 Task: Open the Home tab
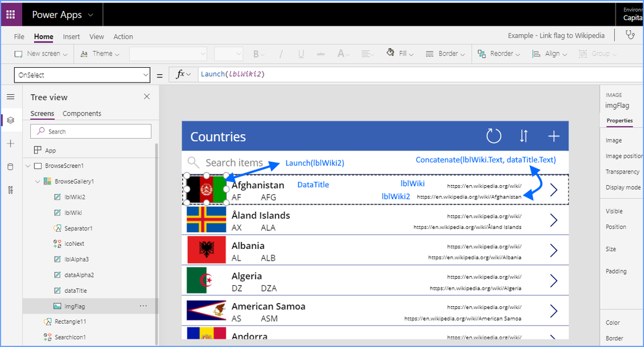pyautogui.click(x=44, y=37)
